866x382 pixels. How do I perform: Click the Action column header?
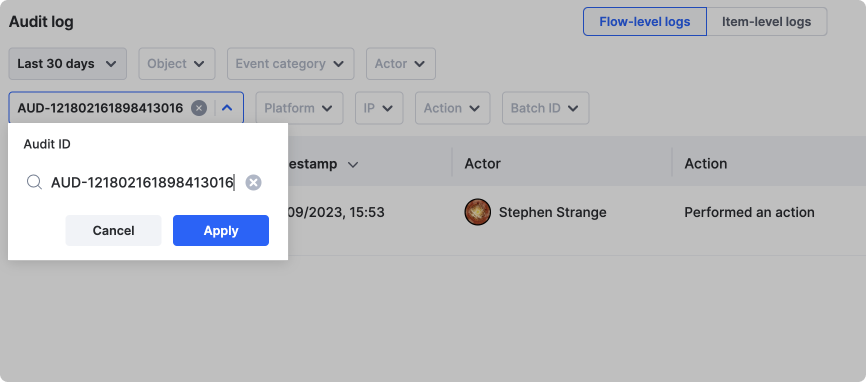coord(706,163)
